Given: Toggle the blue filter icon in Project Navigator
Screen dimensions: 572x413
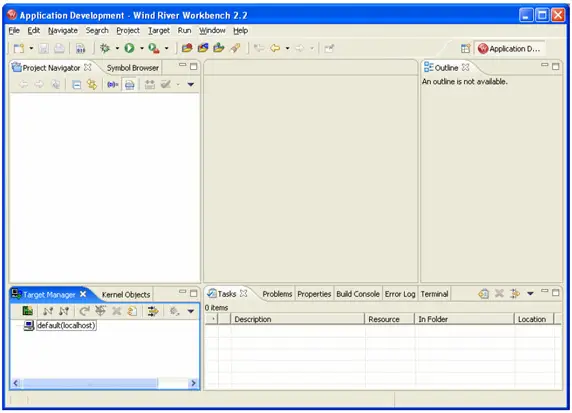Looking at the screenshot, I should tap(112, 85).
